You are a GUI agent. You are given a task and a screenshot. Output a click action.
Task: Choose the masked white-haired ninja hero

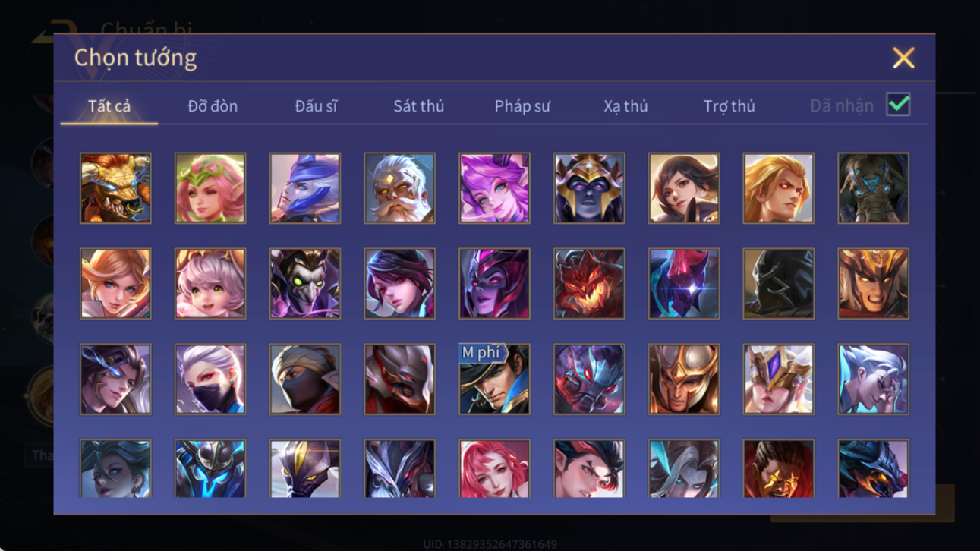pos(210,379)
